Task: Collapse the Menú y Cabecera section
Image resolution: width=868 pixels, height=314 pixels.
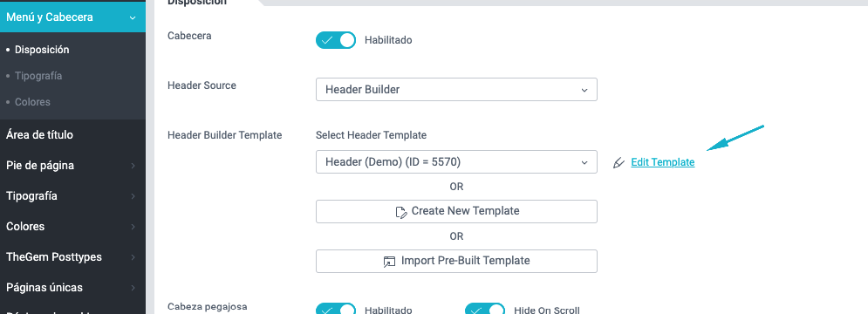Action: [x=72, y=17]
